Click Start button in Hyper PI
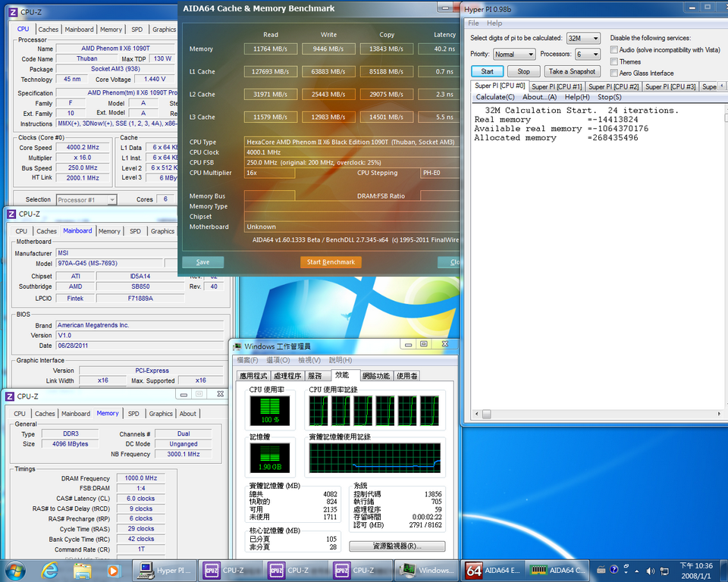728x582 pixels. pos(487,71)
